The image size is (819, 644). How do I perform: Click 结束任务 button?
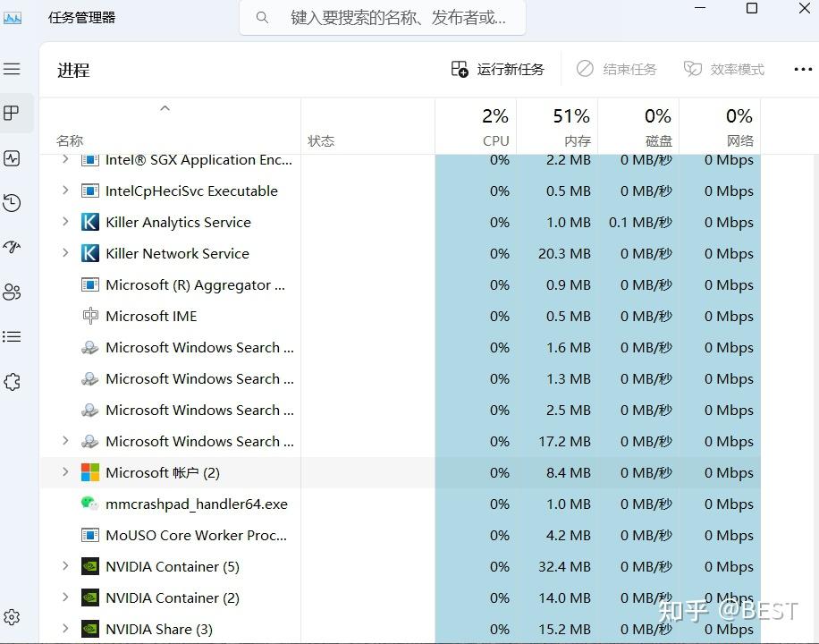click(616, 69)
